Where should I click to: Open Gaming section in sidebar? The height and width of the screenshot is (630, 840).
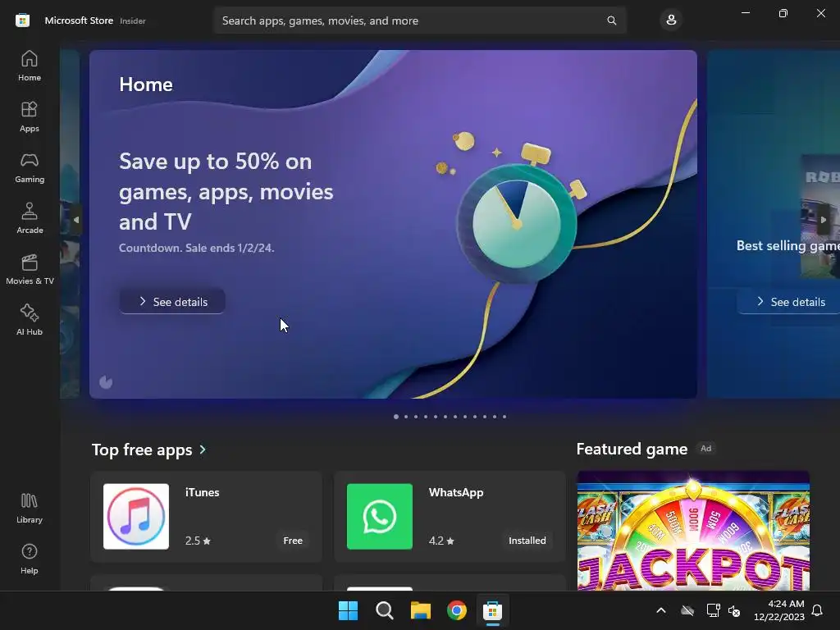tap(30, 167)
